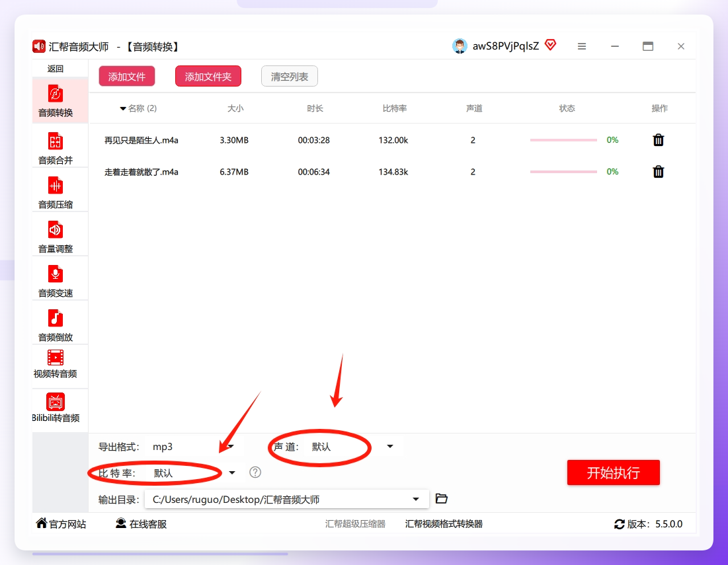
Task: Delete 再见只是陌生人.m4a with trash icon
Action: point(659,139)
